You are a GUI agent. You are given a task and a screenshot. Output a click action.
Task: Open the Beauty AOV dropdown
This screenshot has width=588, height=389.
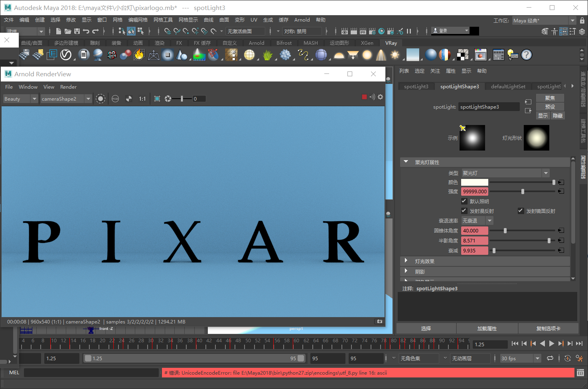coord(20,99)
